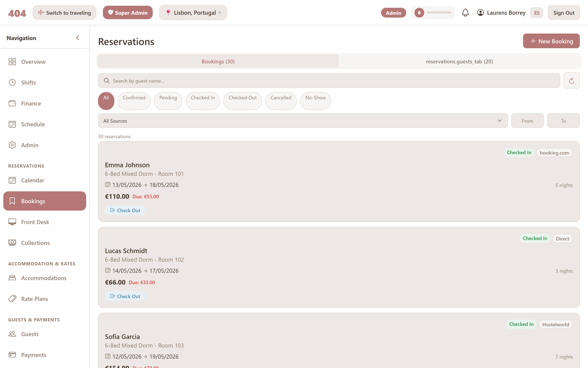The height and width of the screenshot is (368, 588).
Task: Open Accommodations in navigation
Action: click(45, 278)
